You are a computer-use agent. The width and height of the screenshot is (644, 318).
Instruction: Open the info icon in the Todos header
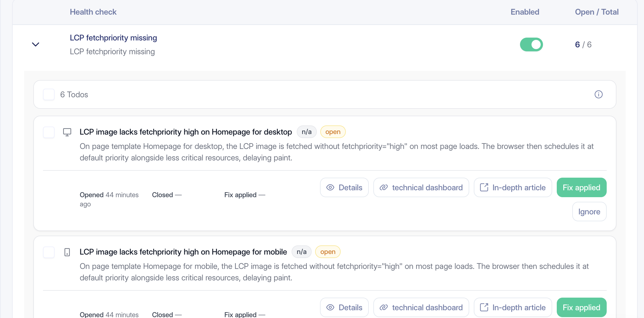(598, 94)
